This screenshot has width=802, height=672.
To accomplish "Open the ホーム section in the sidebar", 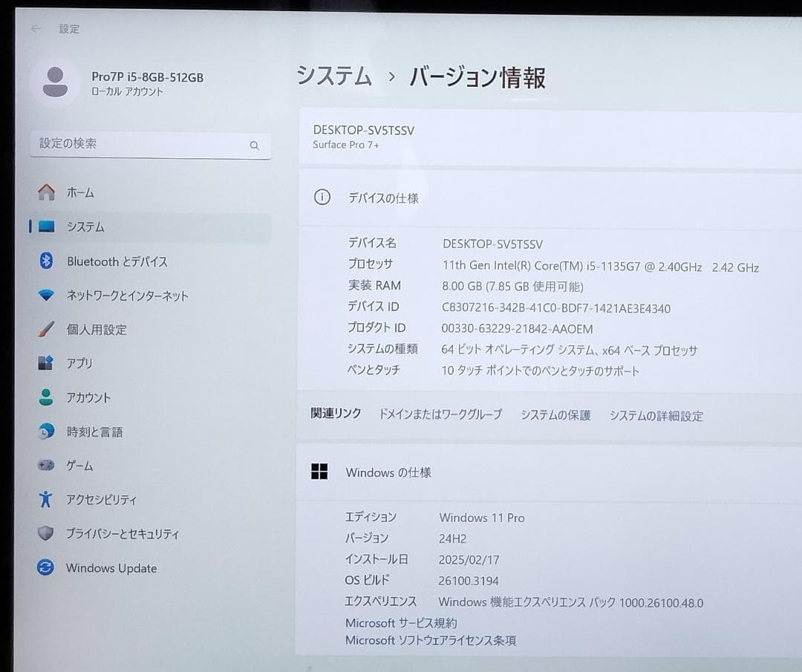I will click(x=81, y=192).
